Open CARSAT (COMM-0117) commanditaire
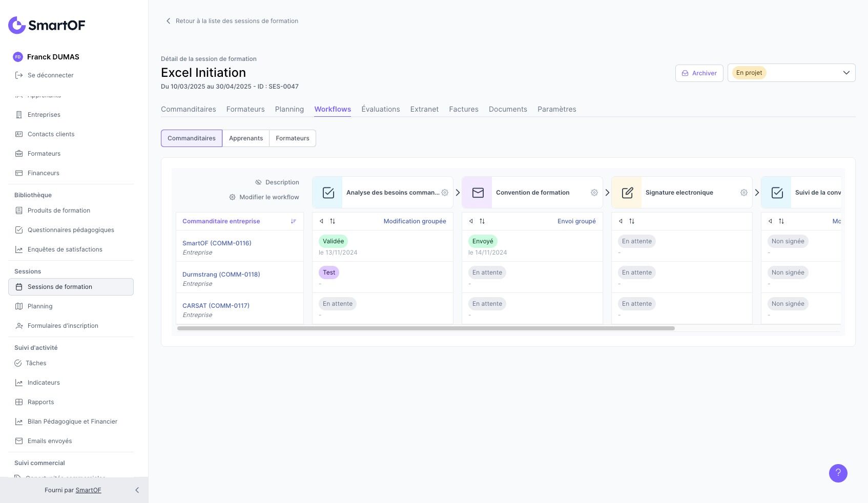 click(216, 306)
